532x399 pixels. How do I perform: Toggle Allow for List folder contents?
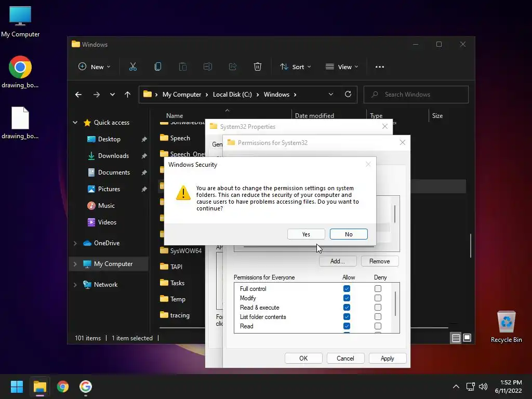[x=347, y=317]
